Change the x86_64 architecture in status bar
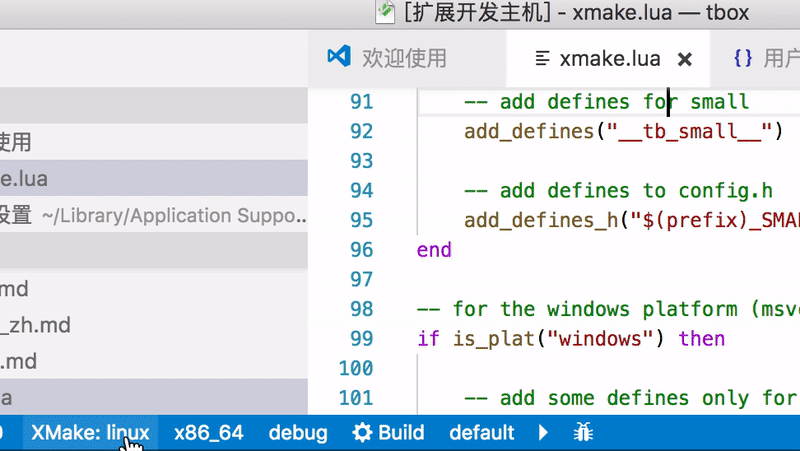800x451 pixels. point(208,433)
